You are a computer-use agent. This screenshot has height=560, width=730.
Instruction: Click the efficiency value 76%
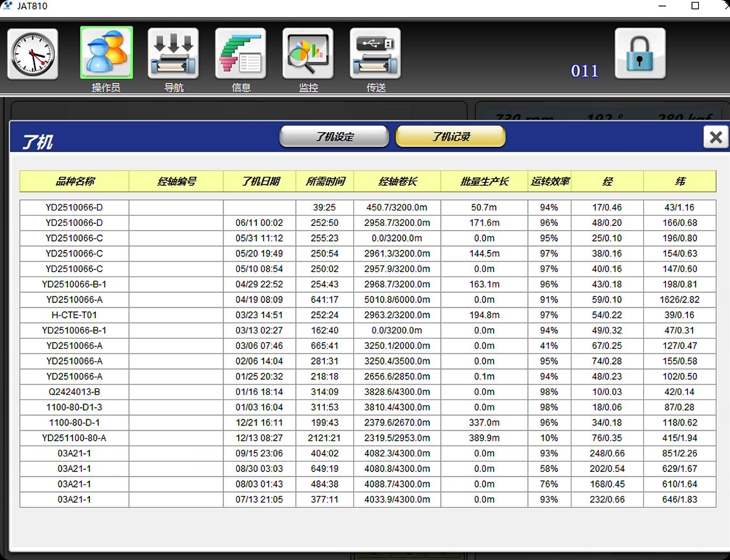coord(549,484)
